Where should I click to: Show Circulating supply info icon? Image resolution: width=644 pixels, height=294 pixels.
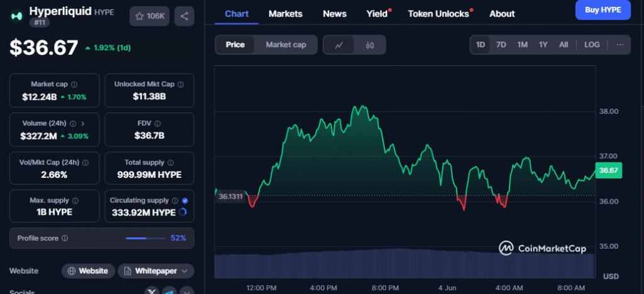[x=175, y=201]
